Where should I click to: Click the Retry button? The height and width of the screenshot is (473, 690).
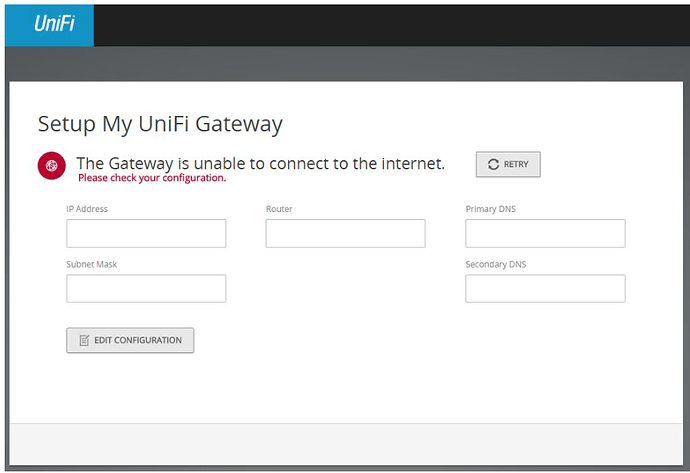tap(508, 164)
